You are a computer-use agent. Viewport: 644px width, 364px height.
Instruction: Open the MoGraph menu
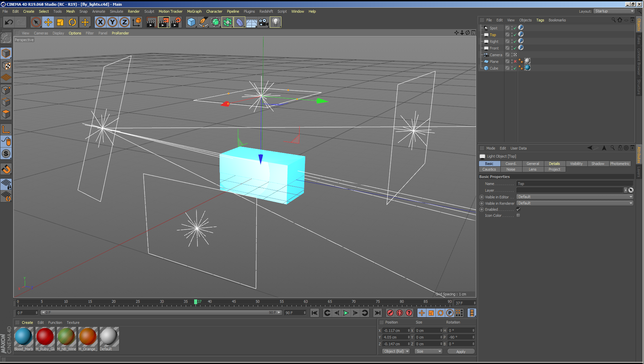pos(194,11)
